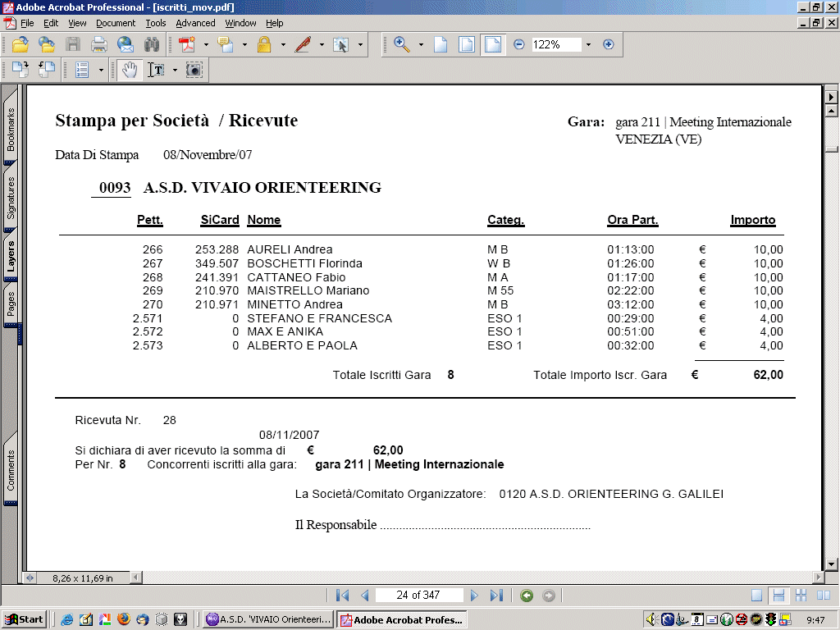
Task: Click the Sign pen icon
Action: click(x=303, y=44)
